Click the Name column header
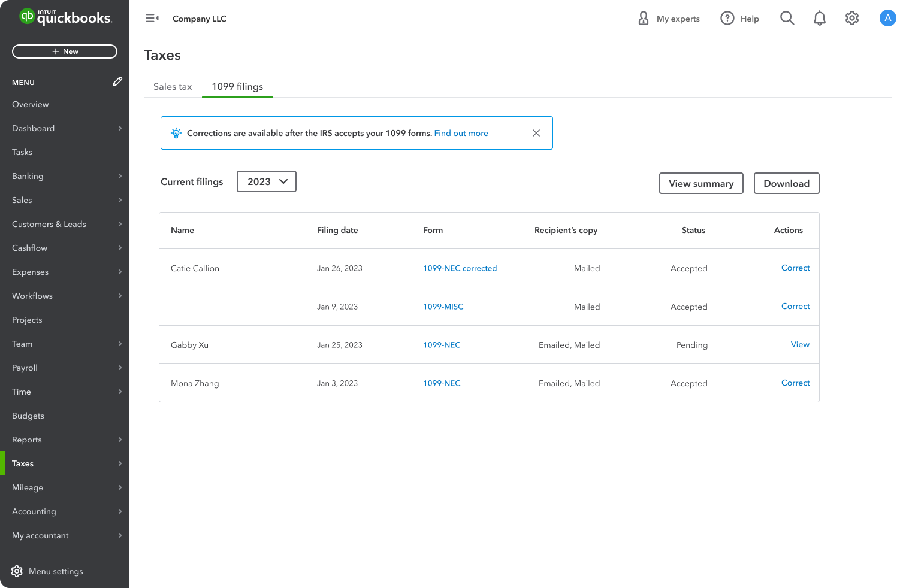The width and height of the screenshot is (906, 588). (x=182, y=230)
